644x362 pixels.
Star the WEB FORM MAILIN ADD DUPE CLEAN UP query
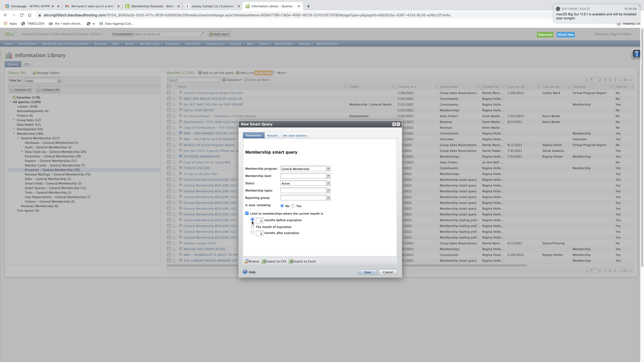click(180, 98)
